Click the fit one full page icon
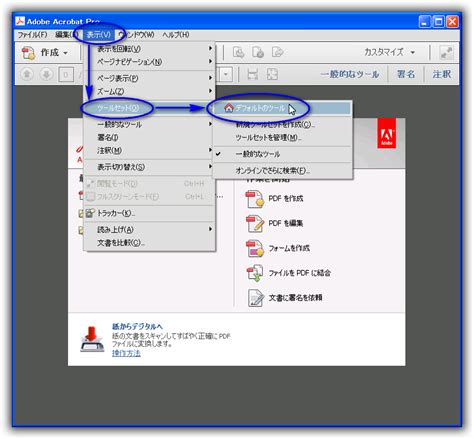The image size is (474, 439). [x=272, y=74]
